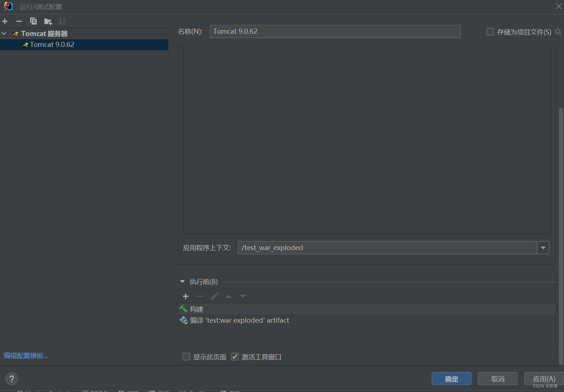Copy the selected configuration
The width and height of the screenshot is (564, 392).
pyautogui.click(x=33, y=21)
